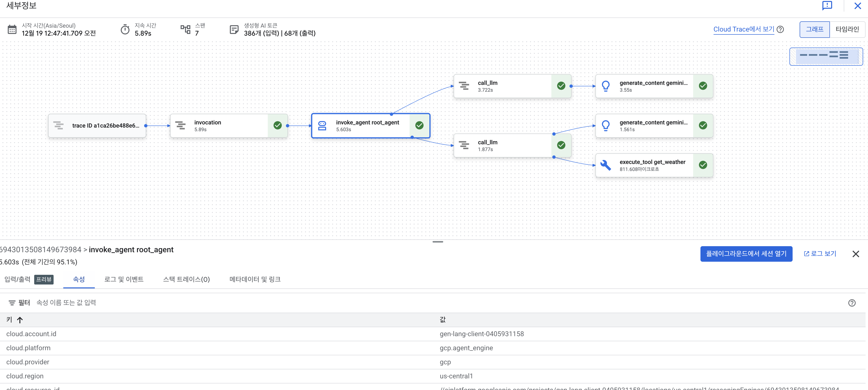
Task: Sort attributes by the 키 column arrow
Action: 20,320
